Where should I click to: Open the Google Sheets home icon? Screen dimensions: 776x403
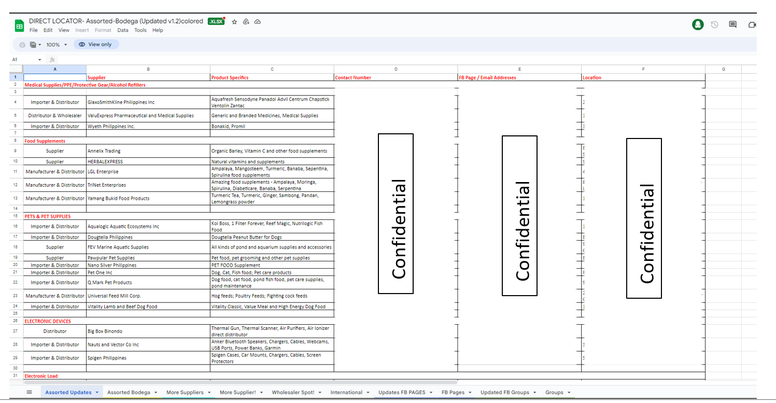pos(19,26)
